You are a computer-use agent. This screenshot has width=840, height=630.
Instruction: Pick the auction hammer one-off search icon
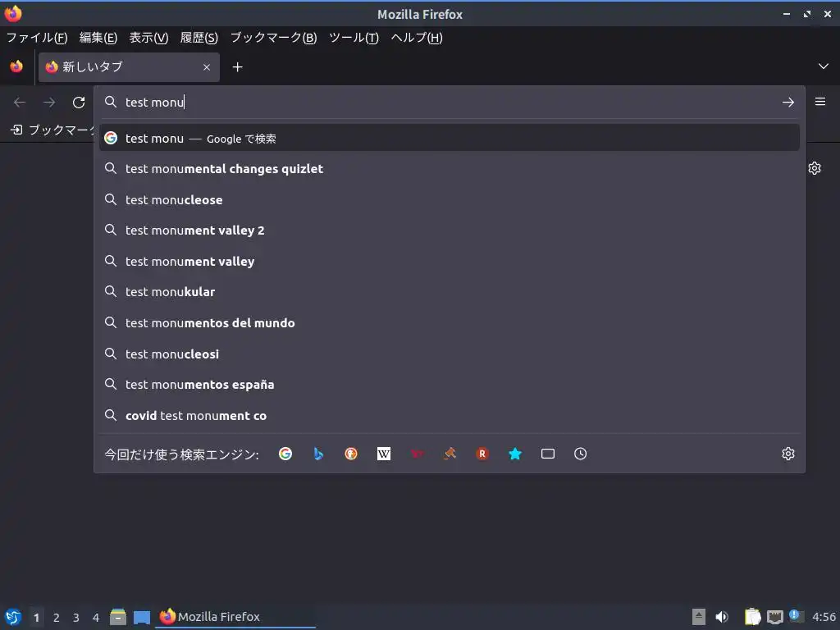(450, 454)
